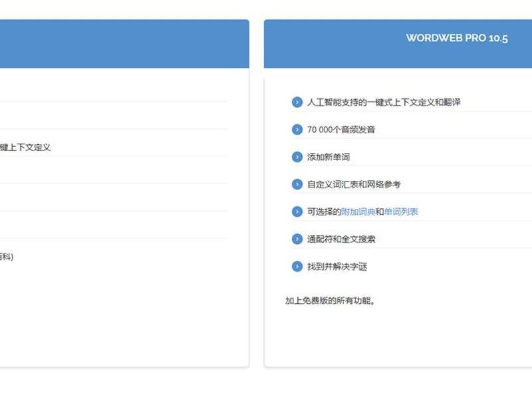Click the bullet icon beside 70 000个音频发音

[x=297, y=130]
